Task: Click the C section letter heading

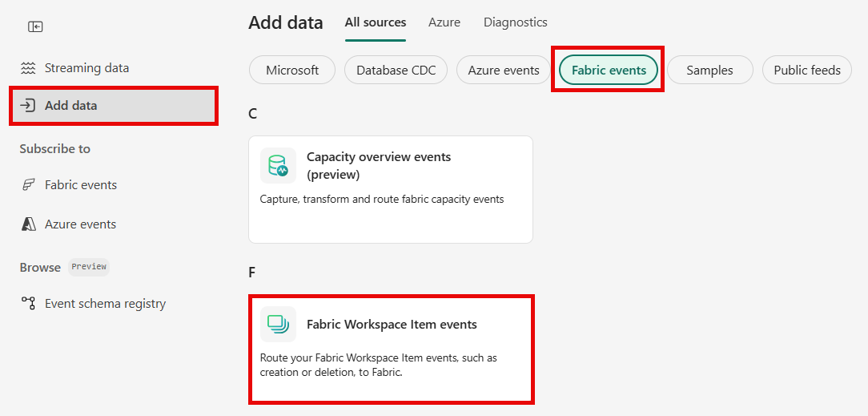Action: coord(253,114)
